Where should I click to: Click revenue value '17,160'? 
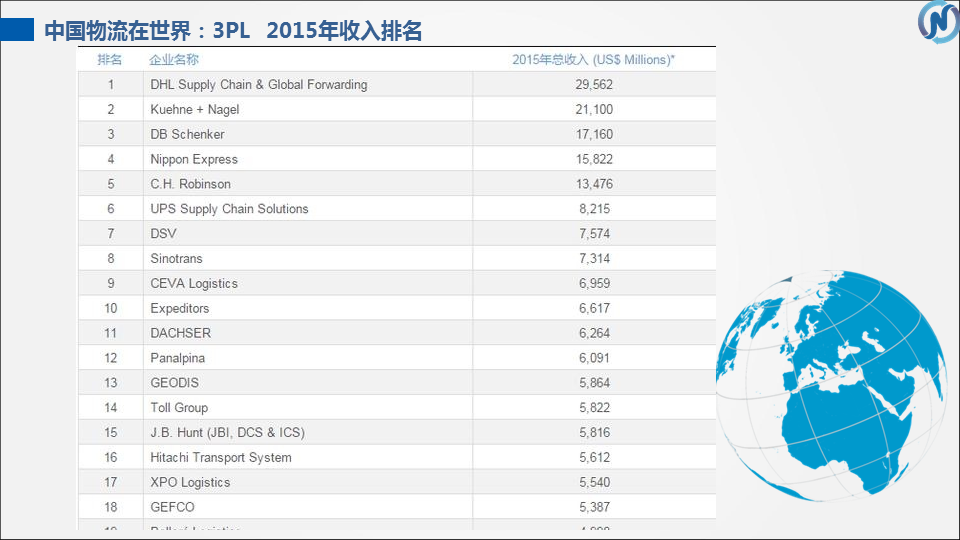(x=594, y=134)
